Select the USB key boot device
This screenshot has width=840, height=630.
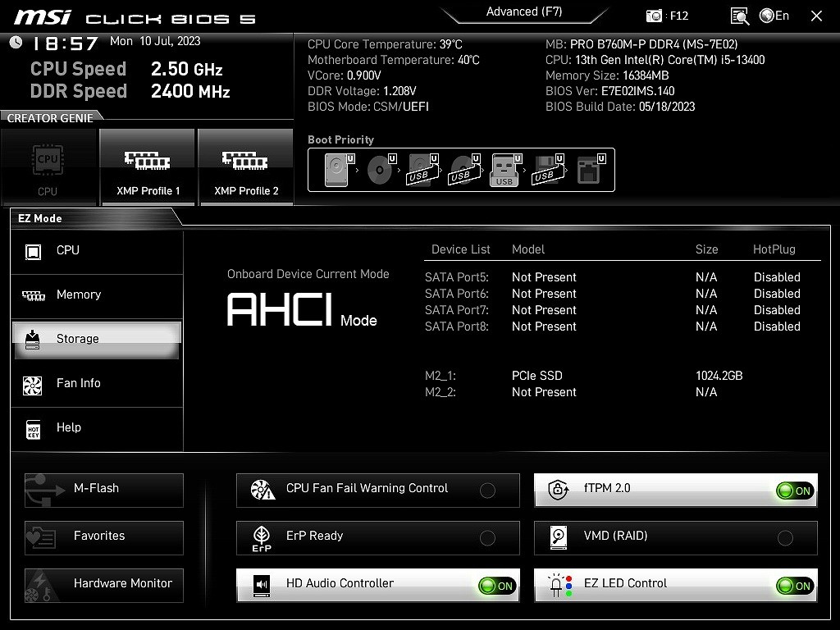coord(505,170)
